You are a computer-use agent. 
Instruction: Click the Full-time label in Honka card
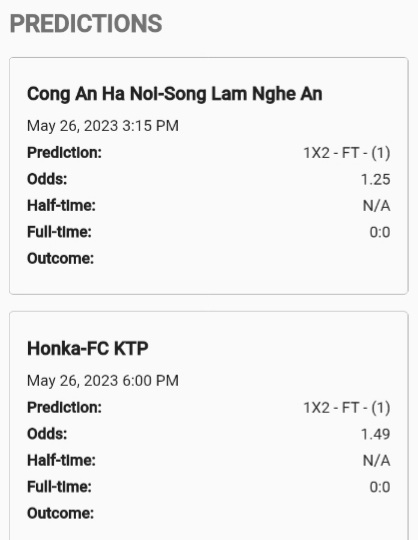[x=59, y=487]
